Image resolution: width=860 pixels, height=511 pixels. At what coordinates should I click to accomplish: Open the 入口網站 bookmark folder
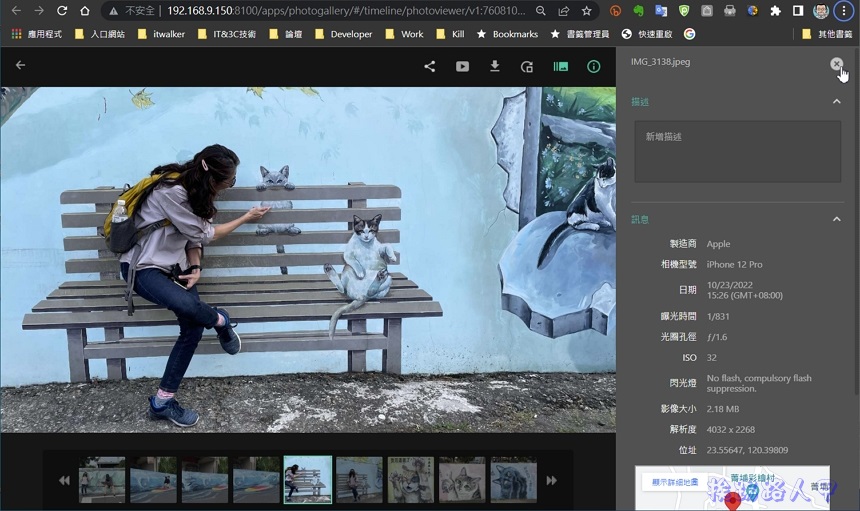100,34
